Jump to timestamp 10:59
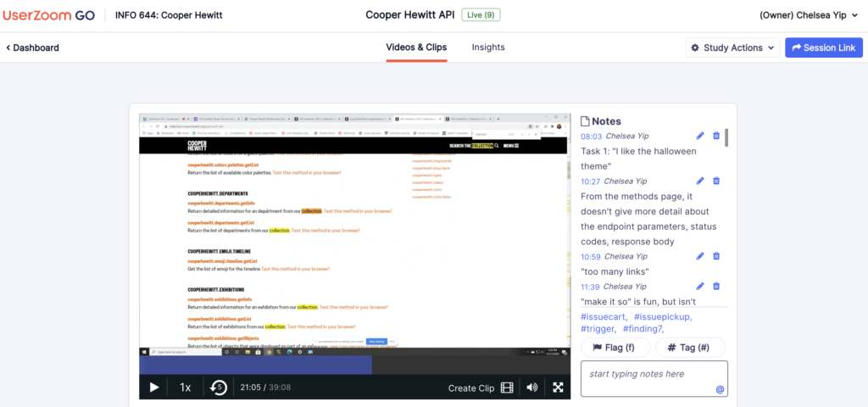Image resolution: width=868 pixels, height=407 pixels. (x=591, y=256)
